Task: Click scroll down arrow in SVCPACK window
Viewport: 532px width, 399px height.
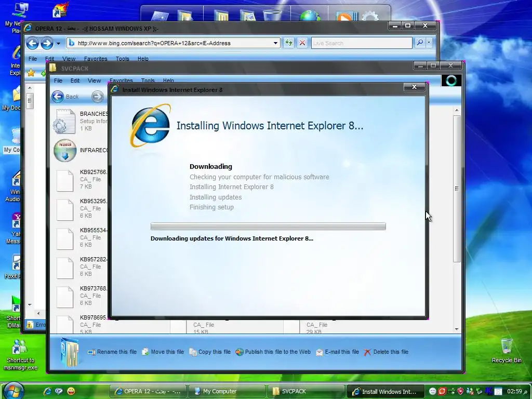Action: [457, 329]
